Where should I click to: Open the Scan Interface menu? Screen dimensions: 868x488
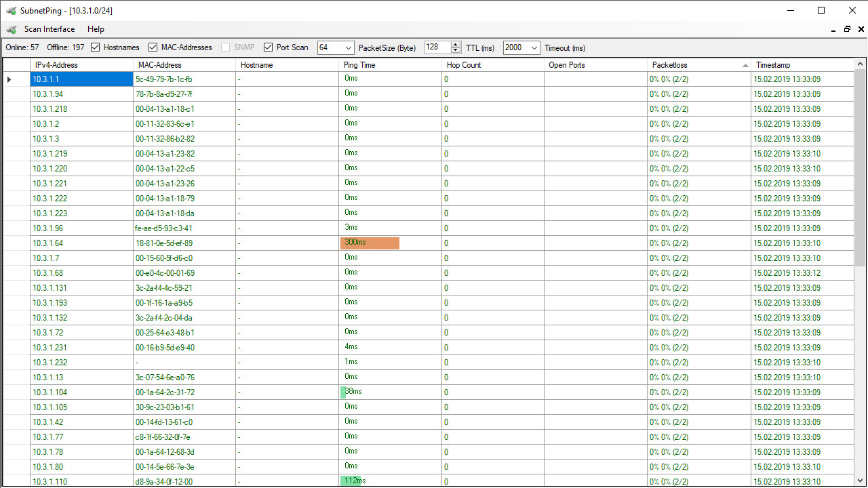[50, 29]
